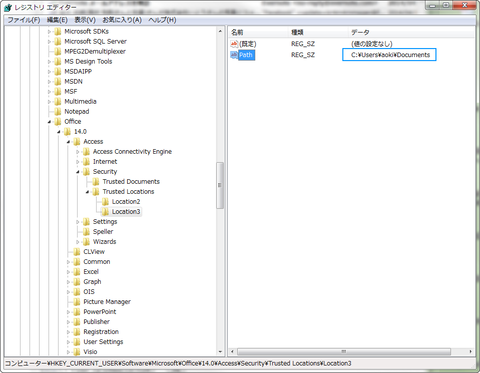Image resolution: width=480 pixels, height=373 pixels.
Task: Click the データ column header
Action: [411, 32]
